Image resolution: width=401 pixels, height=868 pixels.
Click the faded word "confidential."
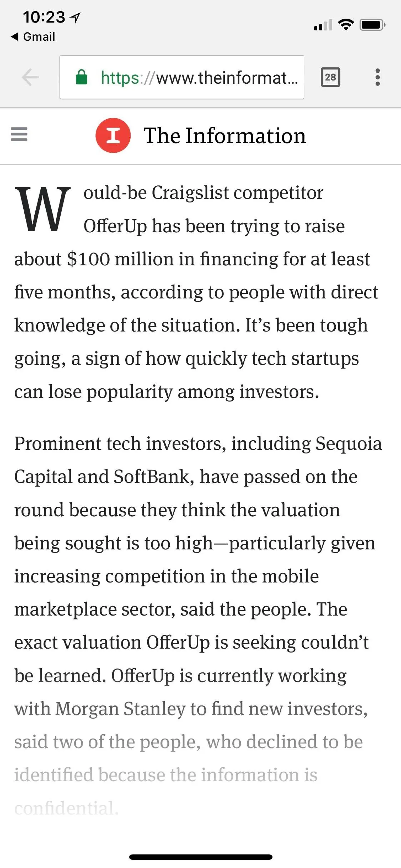point(66,808)
